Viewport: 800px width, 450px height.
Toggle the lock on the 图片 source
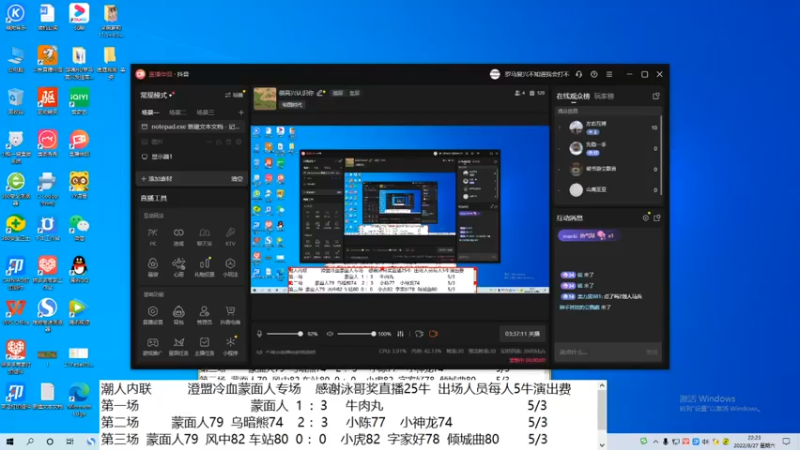[219, 142]
